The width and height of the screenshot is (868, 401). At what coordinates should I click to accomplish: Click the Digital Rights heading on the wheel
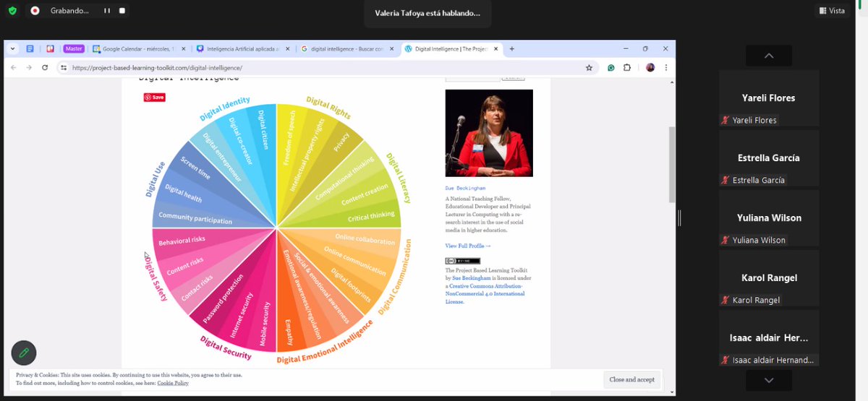click(x=328, y=106)
